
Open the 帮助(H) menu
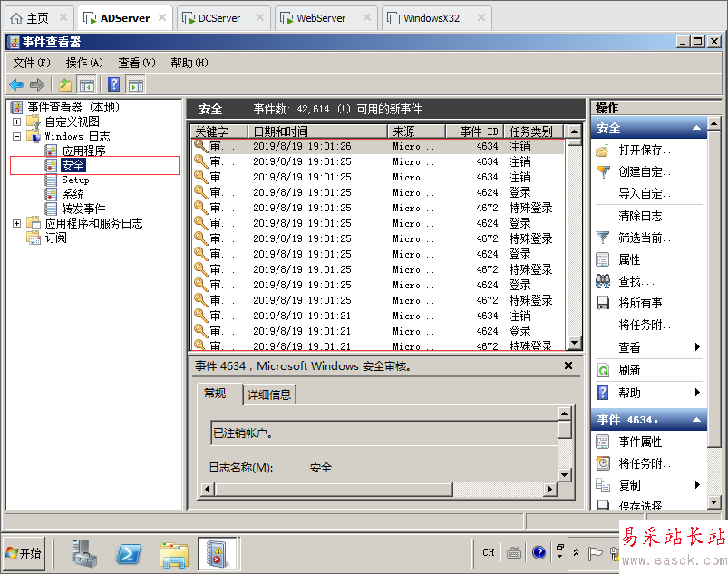pyautogui.click(x=189, y=63)
